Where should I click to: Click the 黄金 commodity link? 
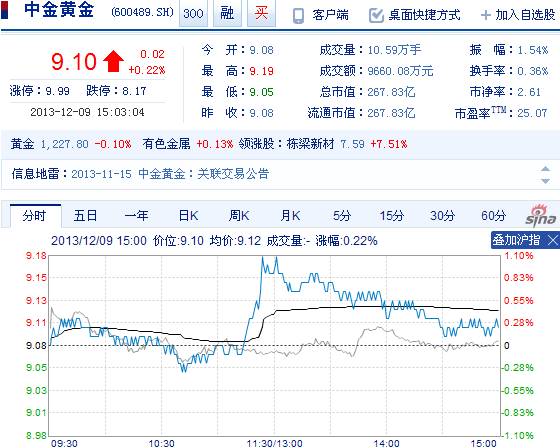coord(22,144)
